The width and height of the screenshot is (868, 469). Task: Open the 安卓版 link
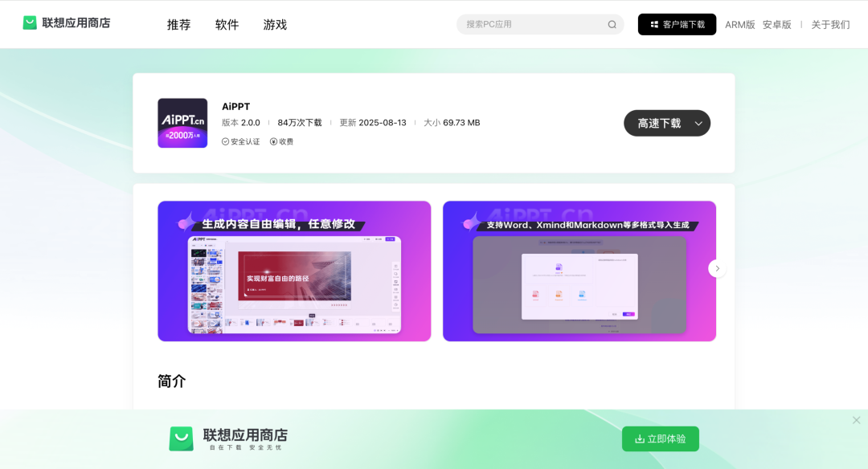[x=776, y=24]
